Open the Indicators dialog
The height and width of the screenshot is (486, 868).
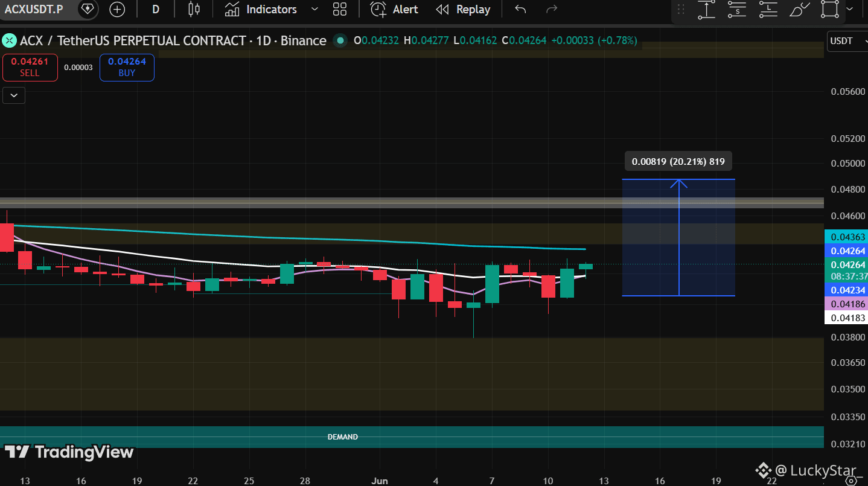261,9
